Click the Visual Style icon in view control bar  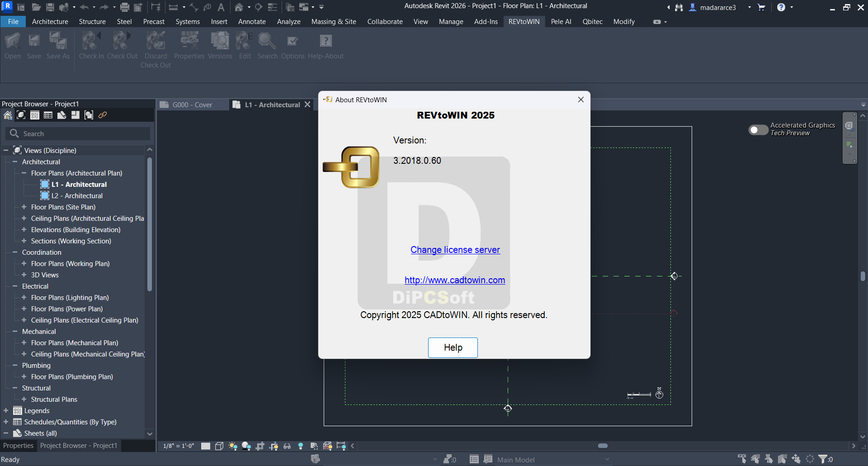219,446
